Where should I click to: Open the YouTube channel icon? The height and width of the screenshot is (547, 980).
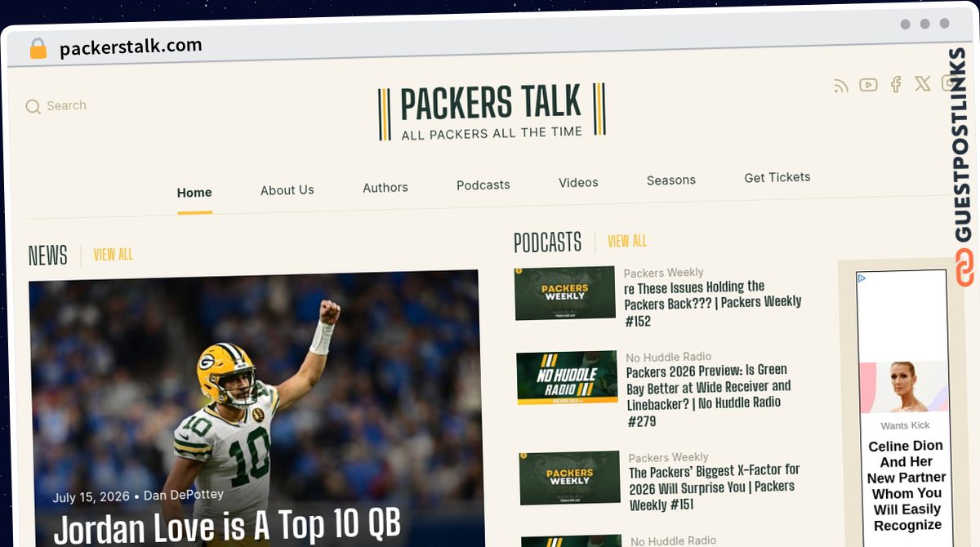[x=868, y=85]
